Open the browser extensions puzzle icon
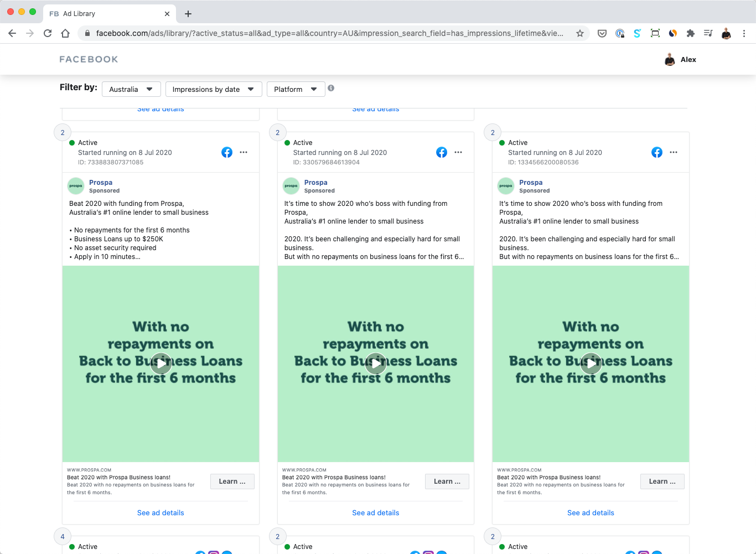The image size is (756, 554). [x=690, y=33]
